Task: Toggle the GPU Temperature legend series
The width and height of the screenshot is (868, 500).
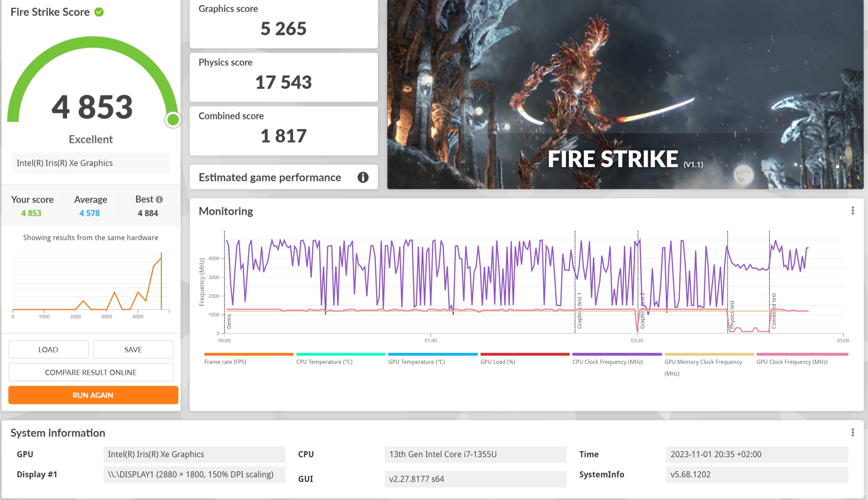Action: coord(416,362)
